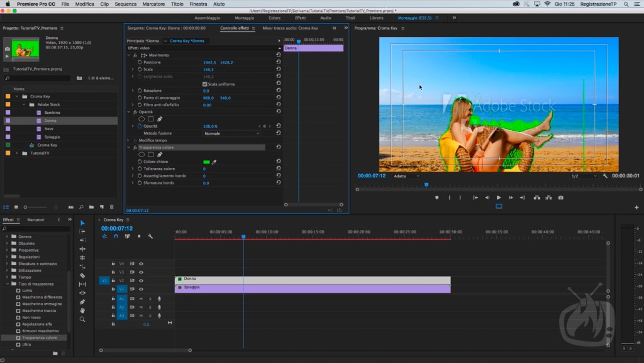644x363 pixels.
Task: Reset the Posizione parameter
Action: tap(278, 62)
